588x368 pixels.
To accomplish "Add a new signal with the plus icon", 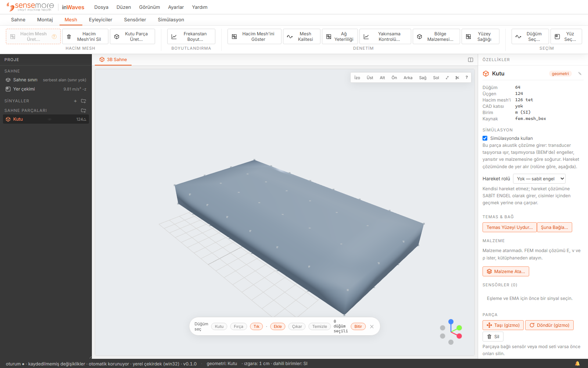I will click(x=75, y=101).
